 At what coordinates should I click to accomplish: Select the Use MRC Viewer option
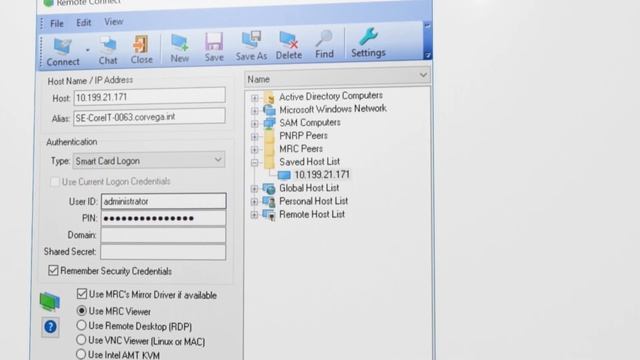pyautogui.click(x=82, y=311)
